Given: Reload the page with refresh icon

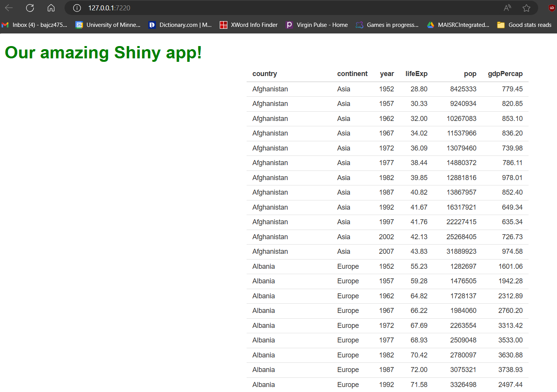Looking at the screenshot, I should click(30, 8).
